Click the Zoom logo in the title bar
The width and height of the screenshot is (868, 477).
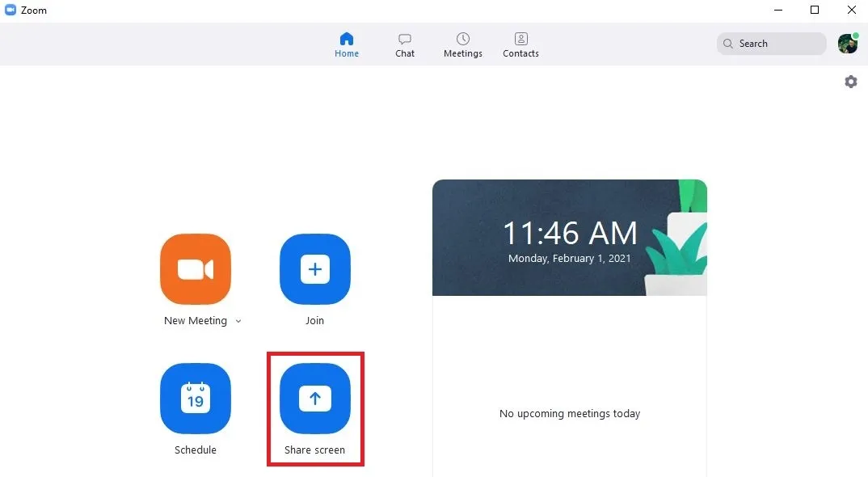coord(11,10)
